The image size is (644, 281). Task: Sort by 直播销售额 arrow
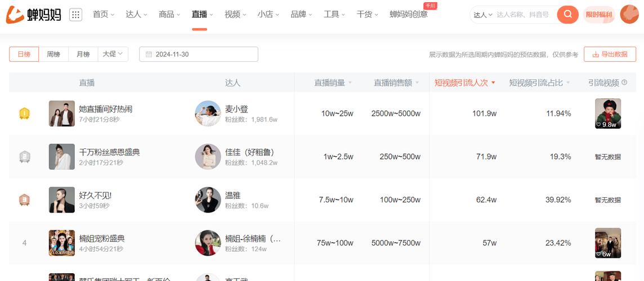417,83
